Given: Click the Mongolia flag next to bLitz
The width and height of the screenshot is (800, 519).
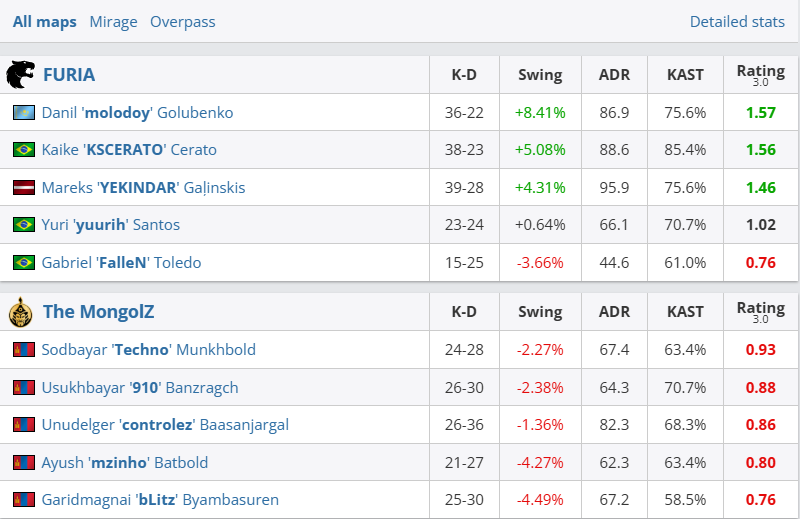Looking at the screenshot, I should click(x=24, y=500).
